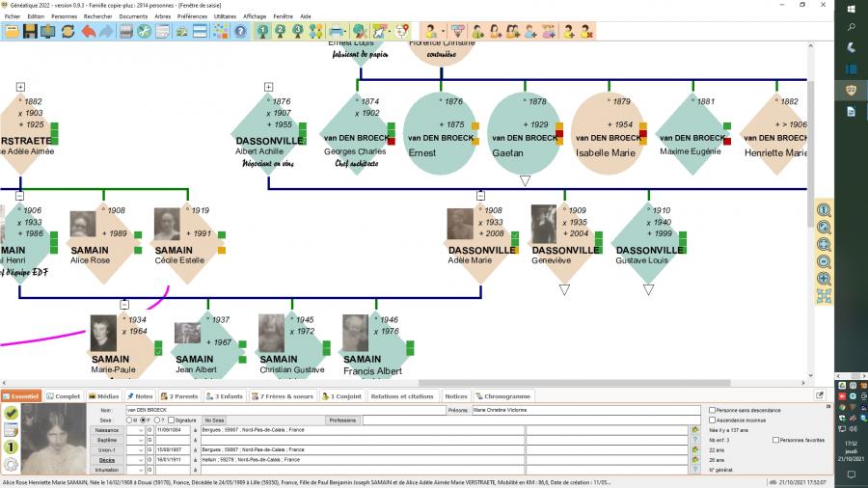Image resolution: width=868 pixels, height=488 pixels.
Task: Click the Windows search magnifier icon
Action: 852,27
